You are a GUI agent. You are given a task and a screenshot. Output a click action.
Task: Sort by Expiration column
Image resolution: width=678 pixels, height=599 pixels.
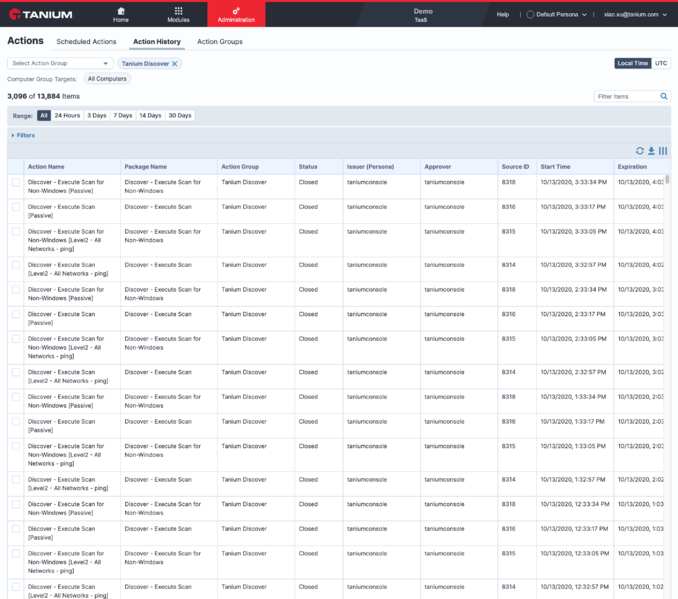tap(632, 167)
